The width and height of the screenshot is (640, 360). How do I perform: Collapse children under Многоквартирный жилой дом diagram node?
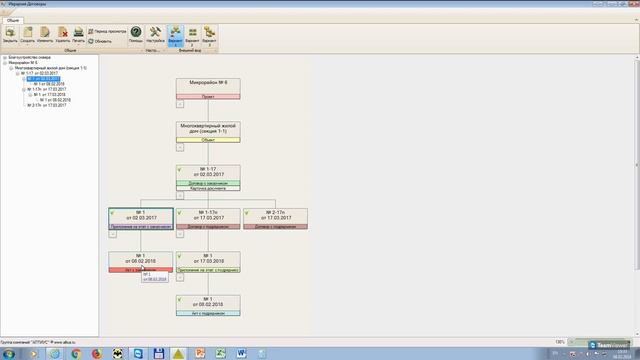pos(180,148)
